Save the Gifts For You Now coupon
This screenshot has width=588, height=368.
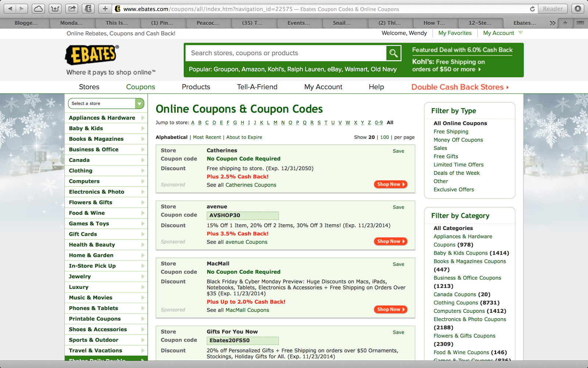(x=398, y=332)
